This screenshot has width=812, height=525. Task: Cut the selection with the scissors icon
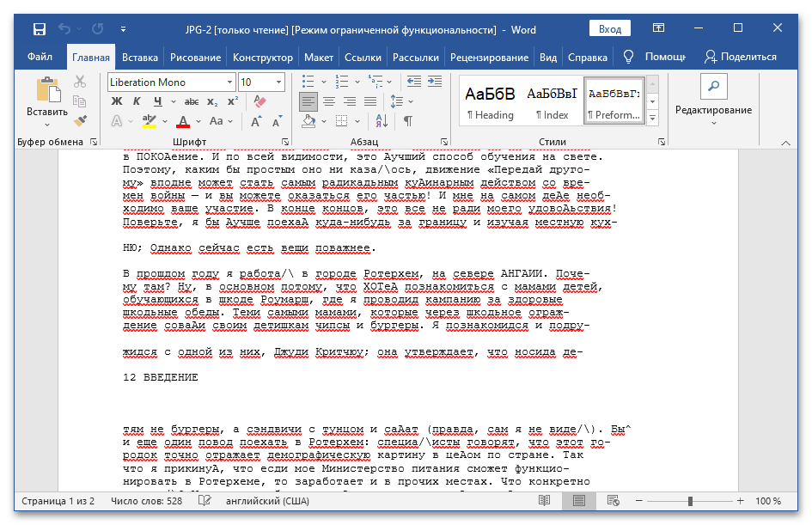80,82
